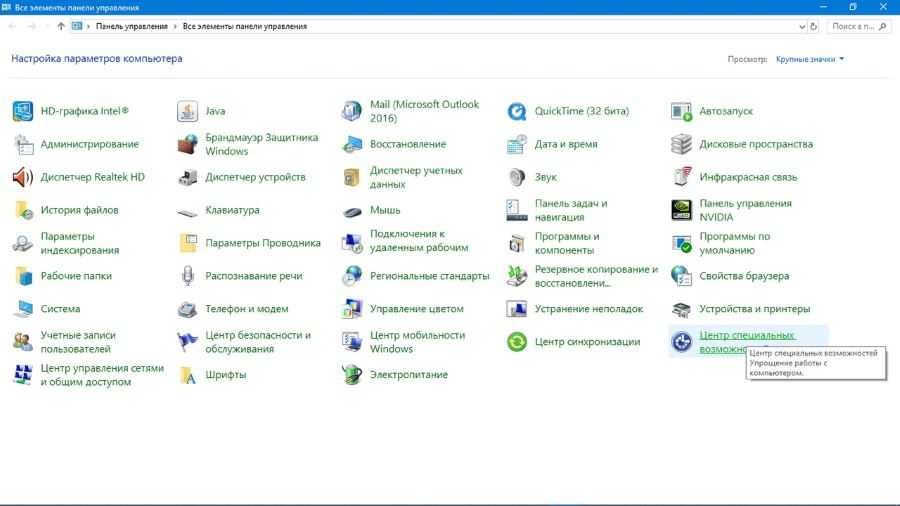Click Панель управления in the address breadcrumb
The width and height of the screenshot is (900, 506).
point(131,26)
